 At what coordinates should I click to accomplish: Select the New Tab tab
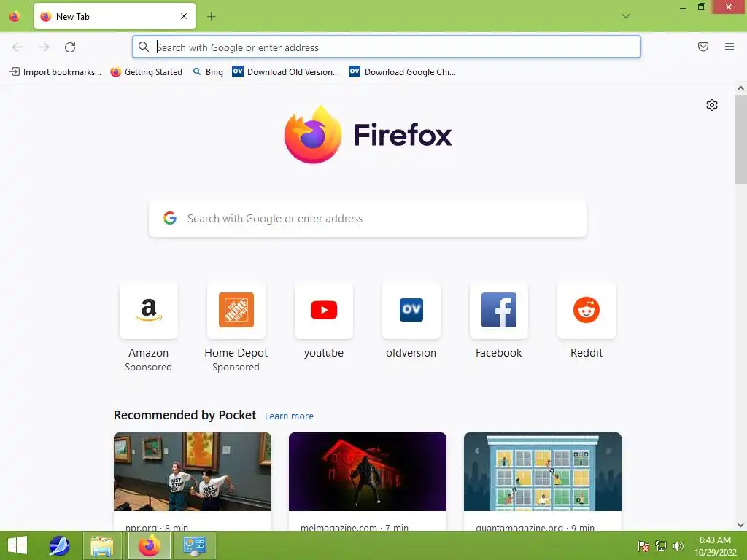click(115, 16)
